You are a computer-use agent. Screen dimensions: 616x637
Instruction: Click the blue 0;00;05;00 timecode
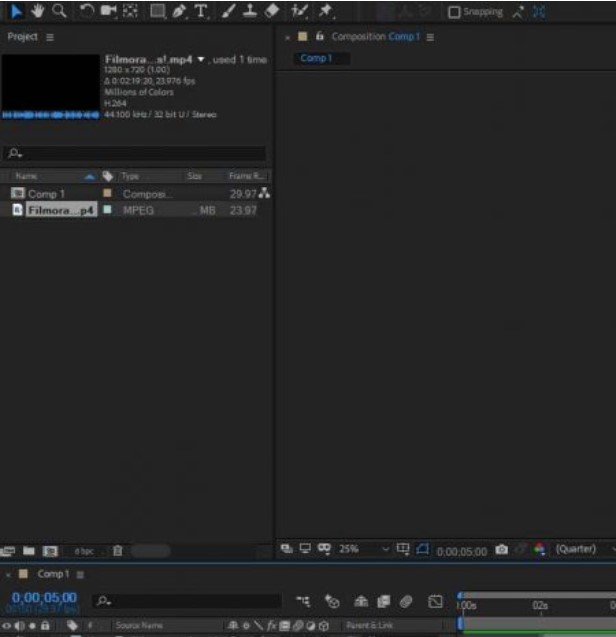pyautogui.click(x=43, y=597)
